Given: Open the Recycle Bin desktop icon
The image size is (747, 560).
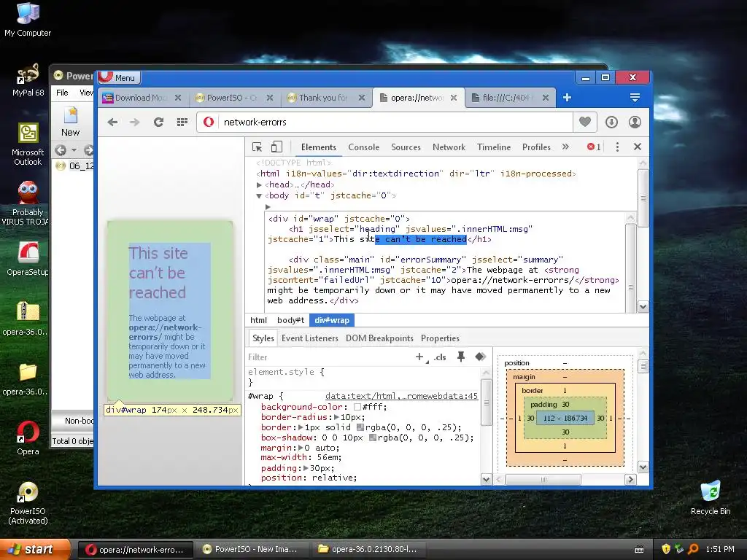Looking at the screenshot, I should coord(711,498).
